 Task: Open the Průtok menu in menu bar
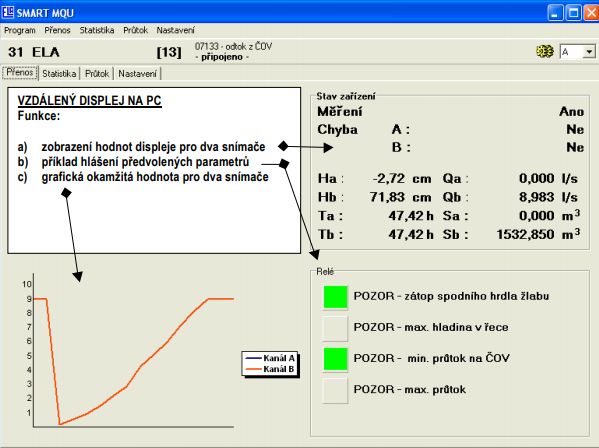[x=135, y=30]
